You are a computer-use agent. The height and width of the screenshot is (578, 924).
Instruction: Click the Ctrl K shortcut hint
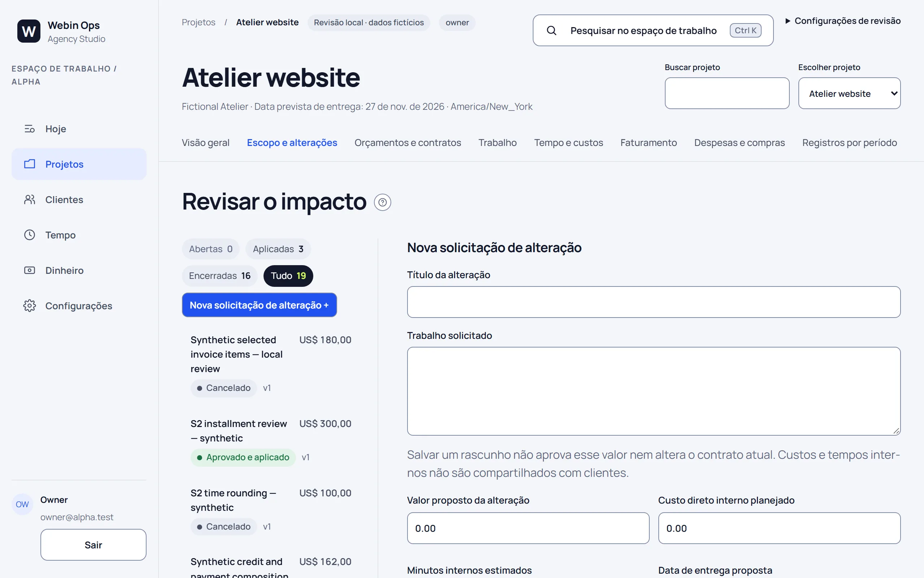[x=745, y=30]
